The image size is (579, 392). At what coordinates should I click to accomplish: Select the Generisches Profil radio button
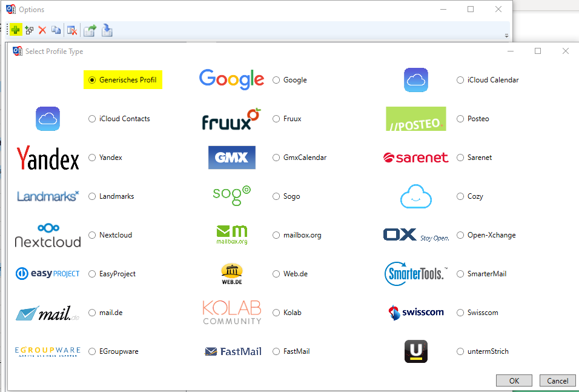(92, 80)
